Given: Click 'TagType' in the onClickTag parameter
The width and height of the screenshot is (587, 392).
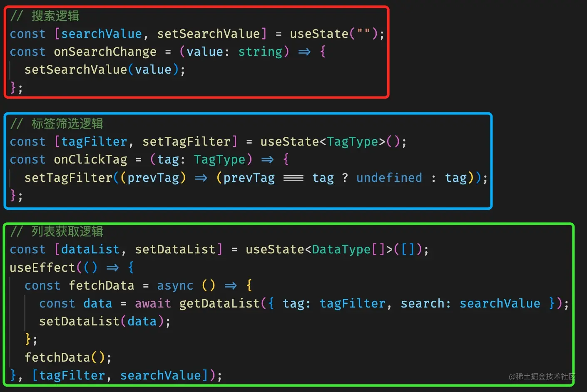Looking at the screenshot, I should click(x=219, y=159).
